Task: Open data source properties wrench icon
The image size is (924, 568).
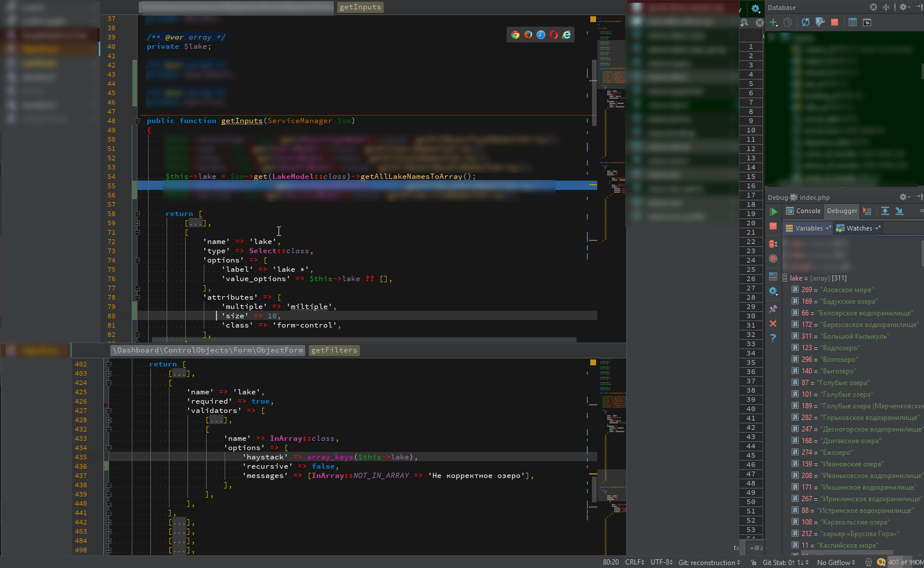Action: click(x=820, y=22)
